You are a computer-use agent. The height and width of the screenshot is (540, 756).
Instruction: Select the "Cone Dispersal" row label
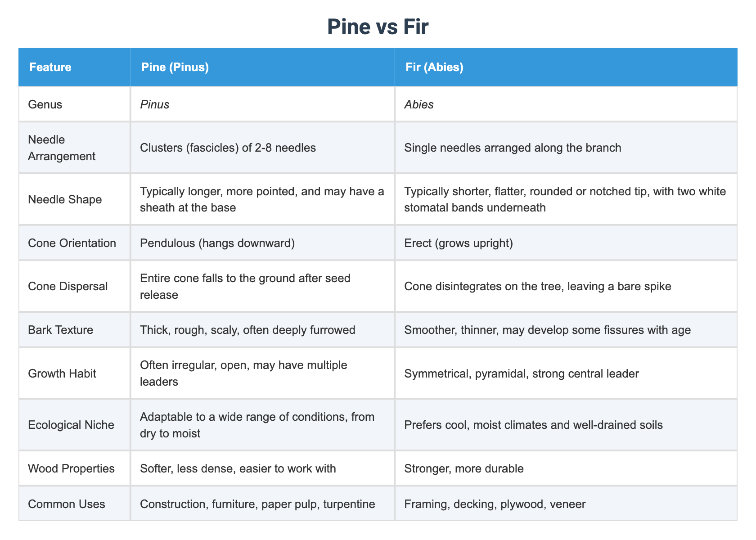(x=68, y=286)
